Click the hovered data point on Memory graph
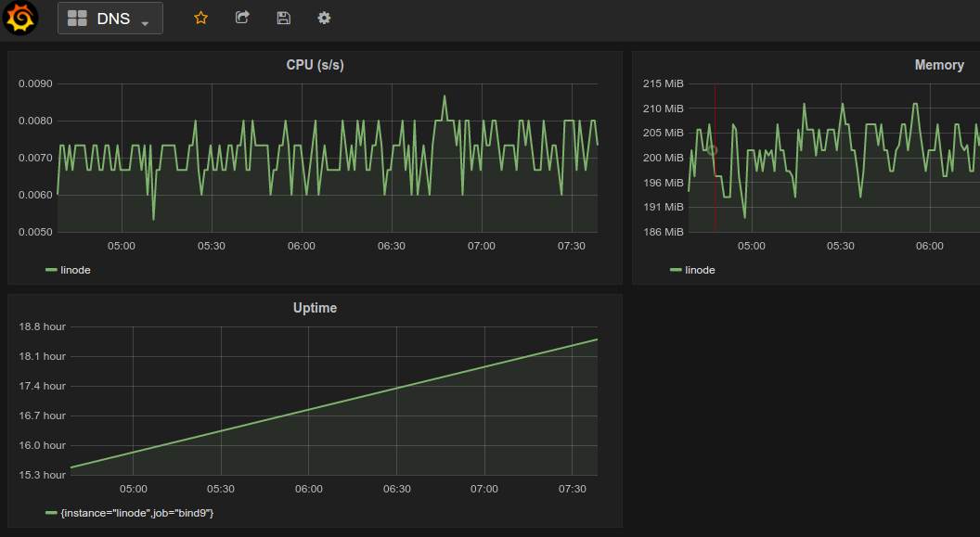The image size is (980, 537). tap(712, 150)
